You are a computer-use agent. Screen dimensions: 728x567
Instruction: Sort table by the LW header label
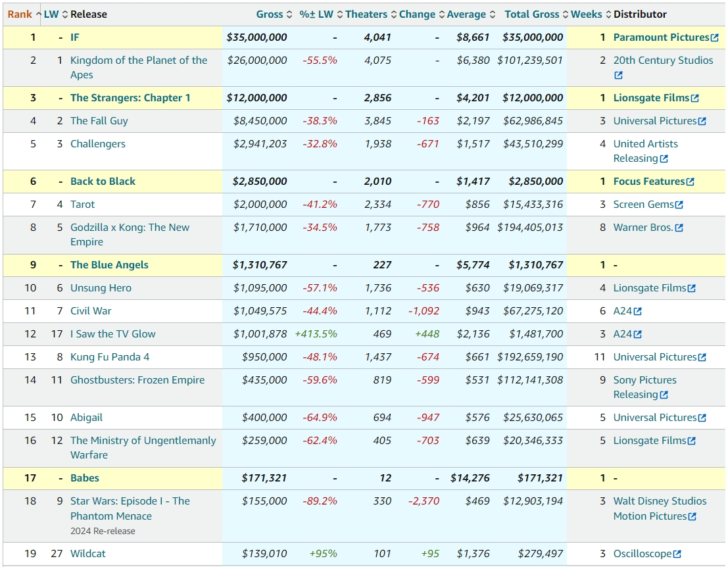(51, 14)
